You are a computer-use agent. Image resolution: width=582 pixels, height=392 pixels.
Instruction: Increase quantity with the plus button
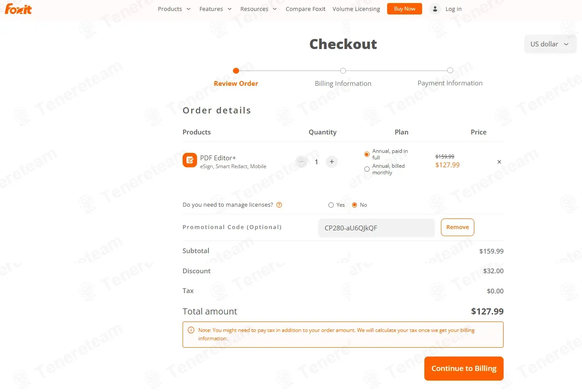pos(332,162)
